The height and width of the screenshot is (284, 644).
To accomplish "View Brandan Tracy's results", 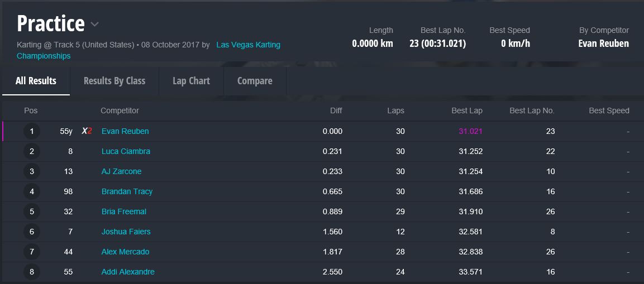I will click(x=127, y=191).
